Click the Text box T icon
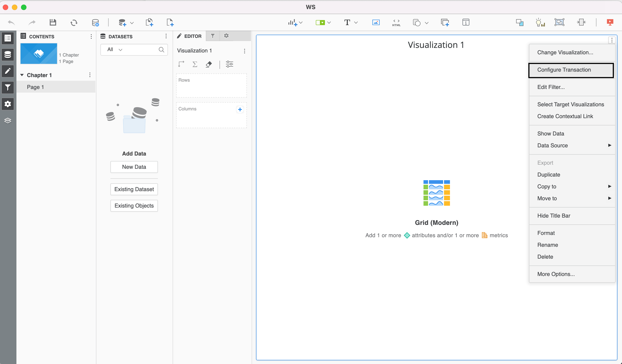Viewport: 622px width, 364px height. [347, 22]
